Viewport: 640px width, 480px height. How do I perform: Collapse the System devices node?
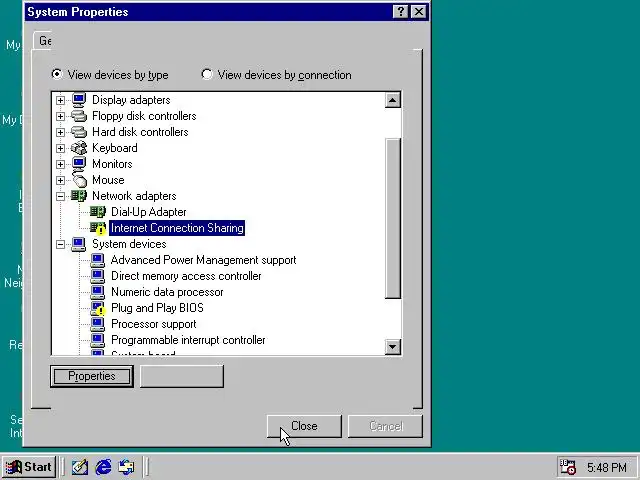(x=60, y=244)
